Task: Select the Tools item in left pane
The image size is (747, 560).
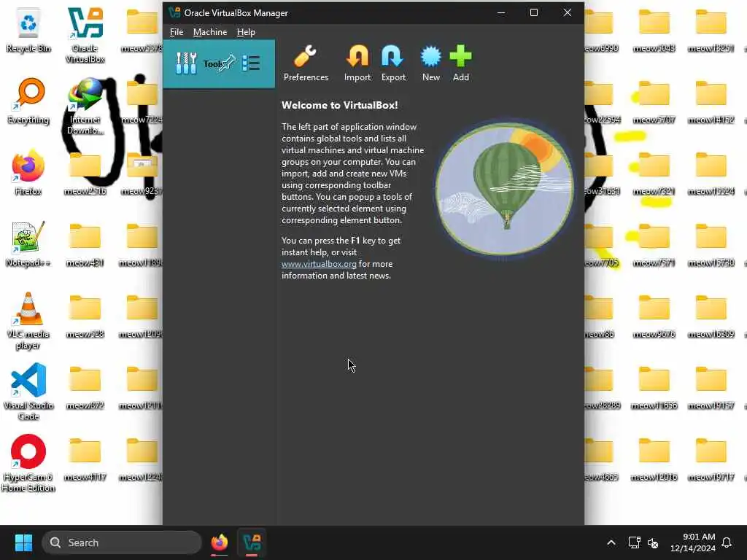Action: 219,63
